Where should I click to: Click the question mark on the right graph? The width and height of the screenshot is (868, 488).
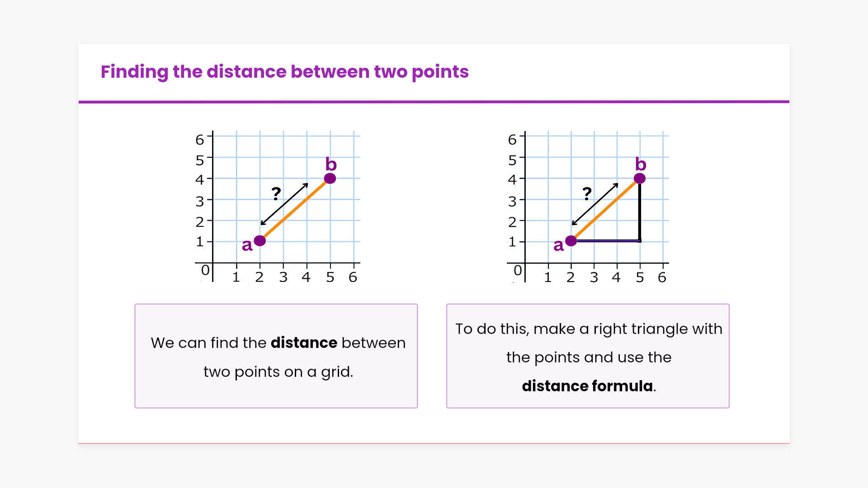pyautogui.click(x=587, y=194)
